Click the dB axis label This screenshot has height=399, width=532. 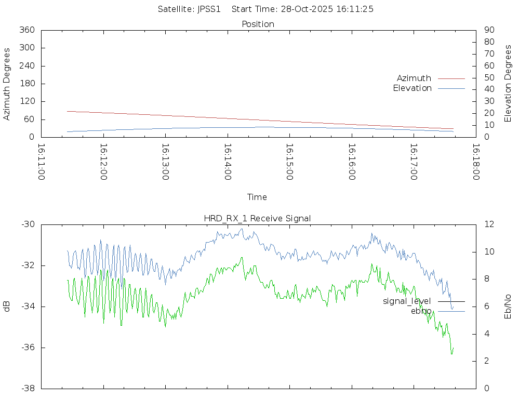7,307
